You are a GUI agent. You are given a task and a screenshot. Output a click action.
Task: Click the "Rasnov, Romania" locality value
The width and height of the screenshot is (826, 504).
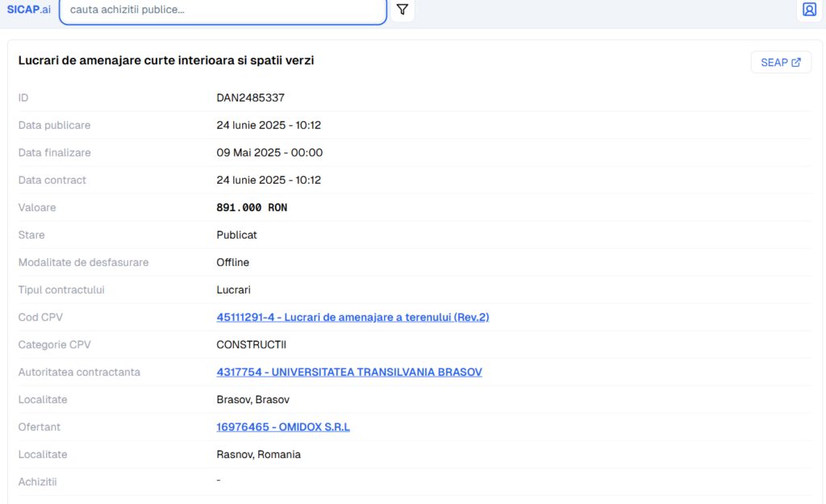pyautogui.click(x=258, y=454)
